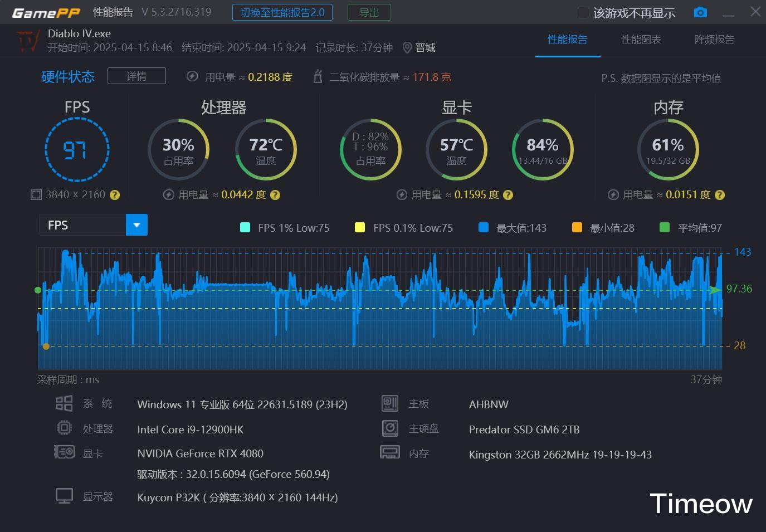The width and height of the screenshot is (766, 532).
Task: Click the CPU 72℃ temperature gauge
Action: click(x=266, y=149)
